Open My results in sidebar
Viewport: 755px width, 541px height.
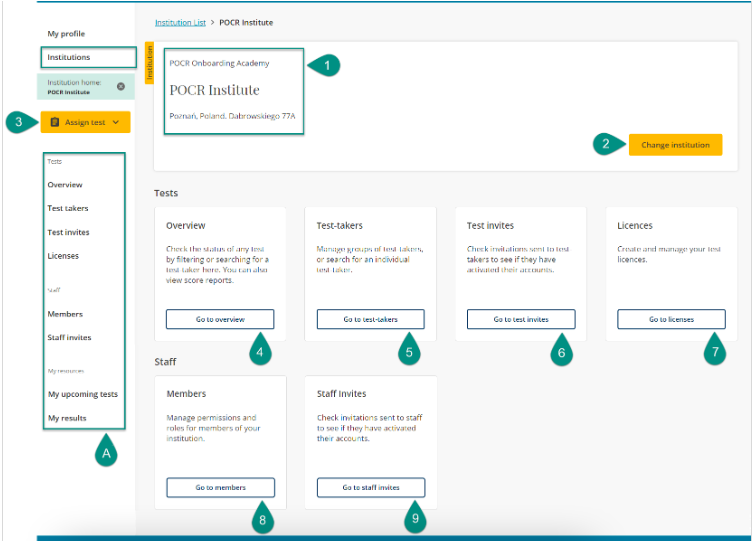pos(67,418)
